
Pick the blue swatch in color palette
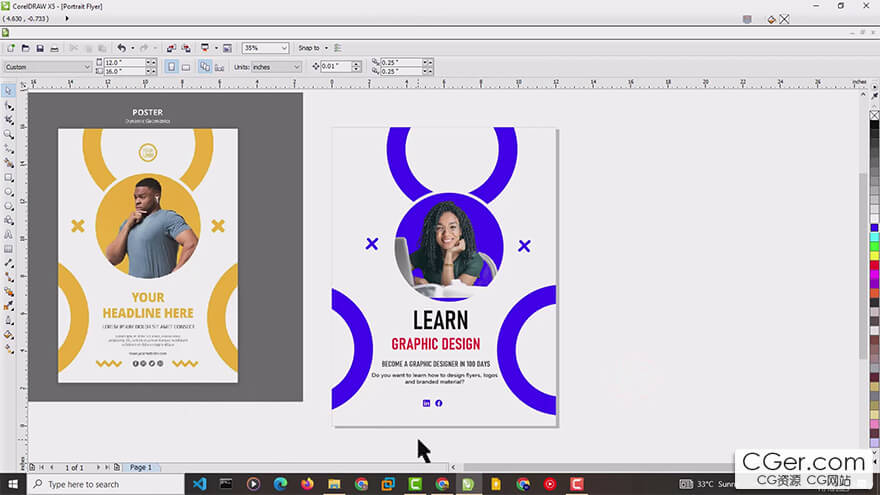click(874, 227)
